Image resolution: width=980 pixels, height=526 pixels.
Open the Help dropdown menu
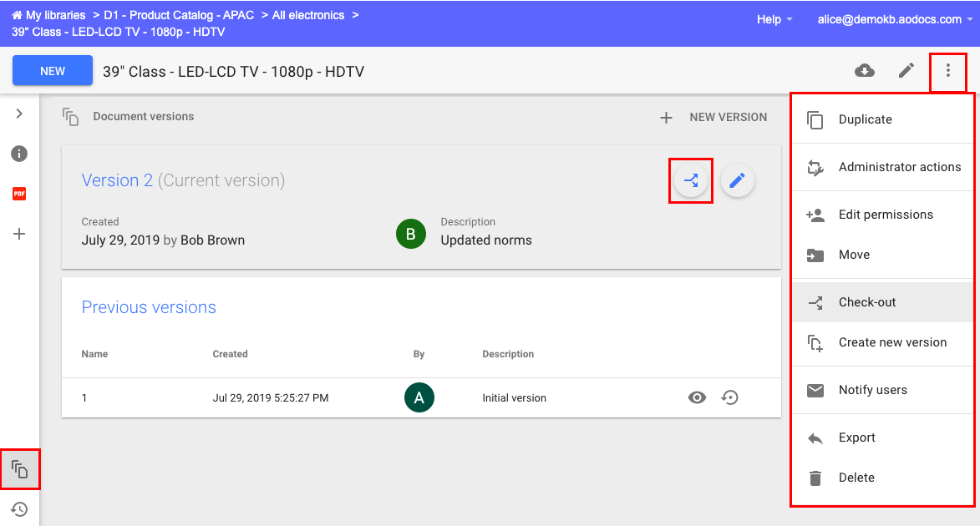pyautogui.click(x=774, y=19)
